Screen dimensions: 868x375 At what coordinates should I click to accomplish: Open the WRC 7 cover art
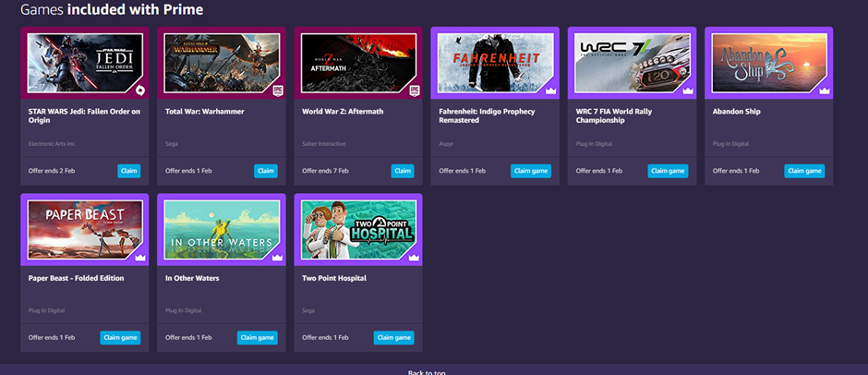(633, 63)
